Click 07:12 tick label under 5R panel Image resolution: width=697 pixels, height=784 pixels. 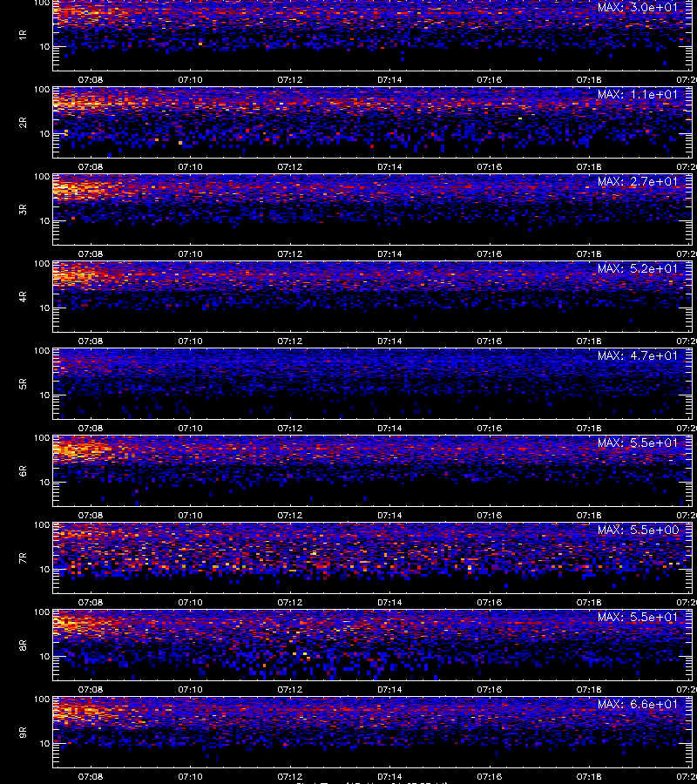290,428
